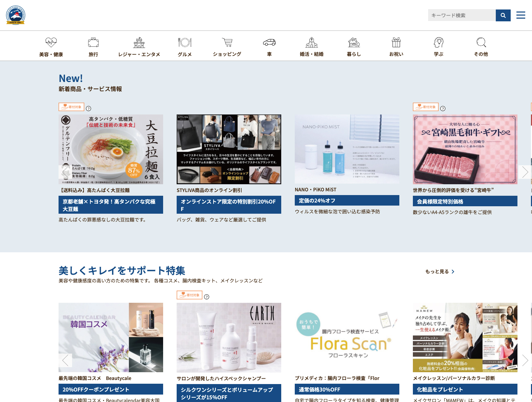Viewport: 532px width, 402px height.
Task: Open the hamburger menu
Action: coord(520,15)
